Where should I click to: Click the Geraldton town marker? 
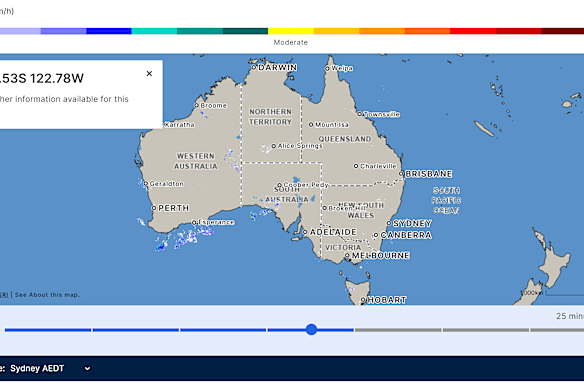point(146,183)
